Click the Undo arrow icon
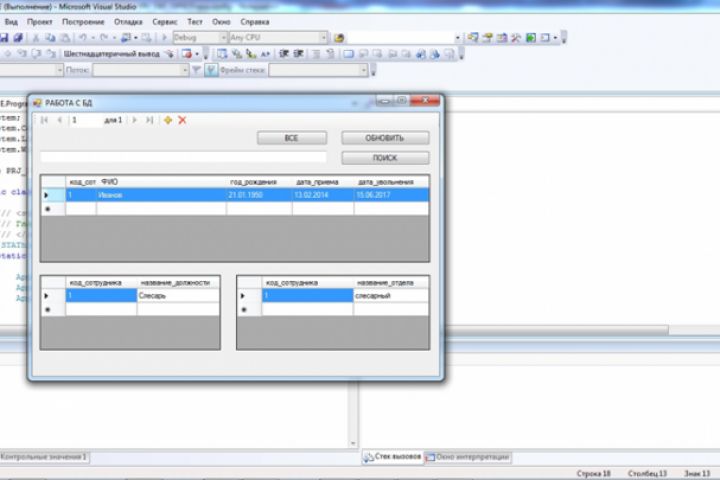This screenshot has height=480, width=720. click(83, 38)
